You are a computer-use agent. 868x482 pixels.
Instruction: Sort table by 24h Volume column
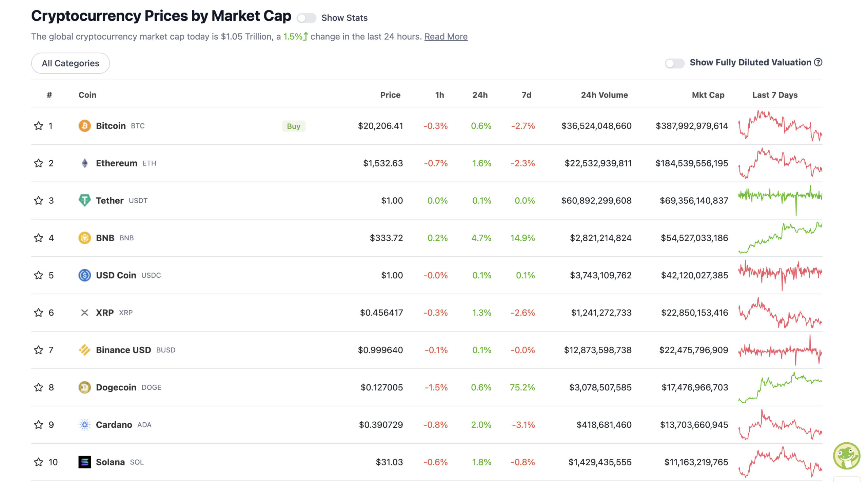[604, 95]
